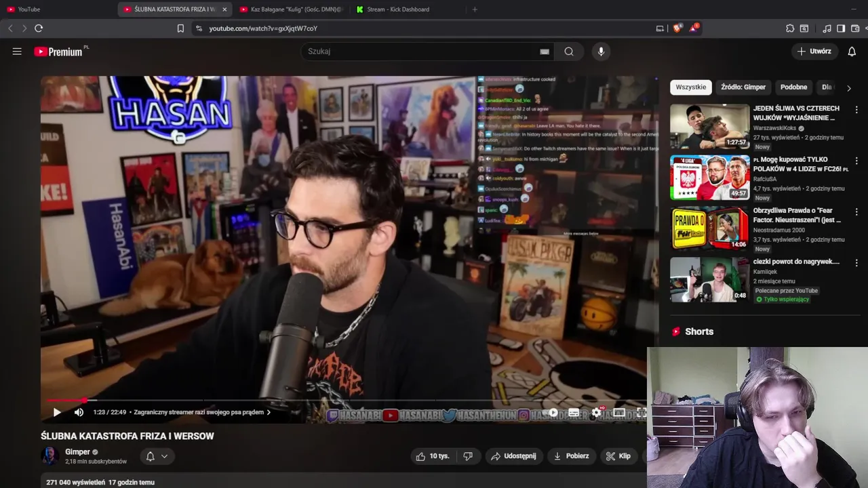Open Gimper channel name link
Viewport: 868px width, 488px height.
pos(77,452)
